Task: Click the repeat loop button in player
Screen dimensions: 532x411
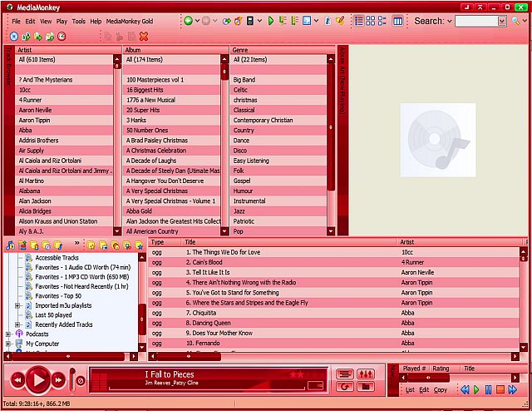Action: click(x=345, y=387)
